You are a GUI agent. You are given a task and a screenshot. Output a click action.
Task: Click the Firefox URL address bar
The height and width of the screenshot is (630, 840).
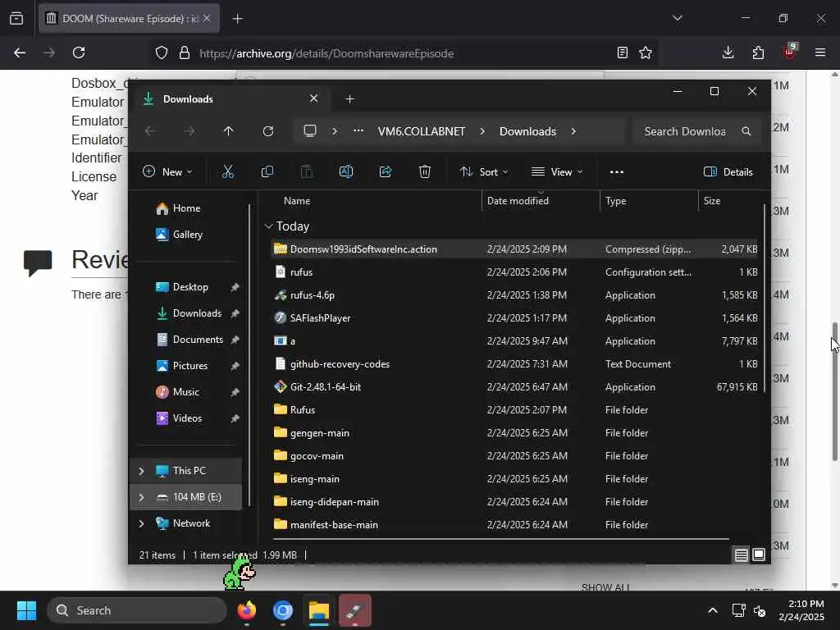click(402, 53)
